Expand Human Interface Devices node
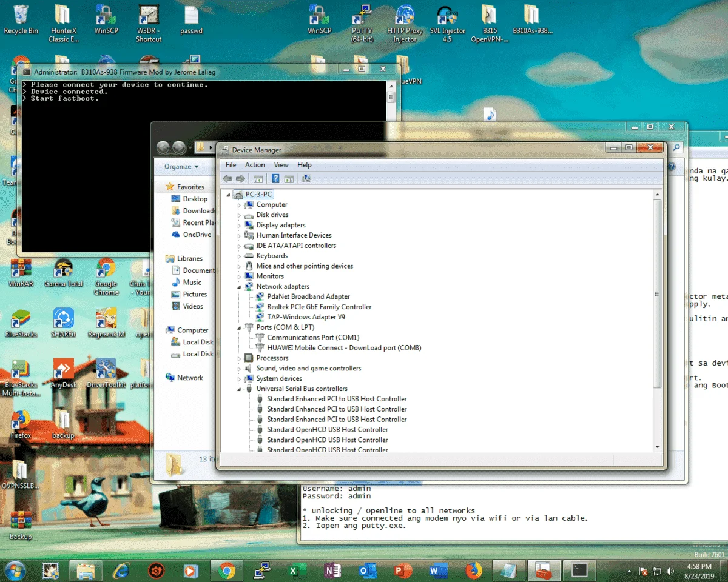Image resolution: width=728 pixels, height=582 pixels. point(239,236)
